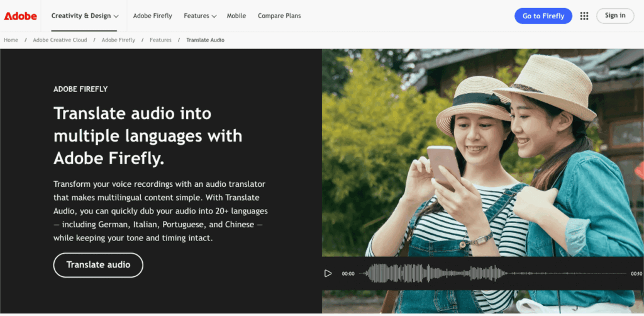Click the Translate audio into multiple languages heading
Screen dimensions: 644x316
(x=148, y=136)
